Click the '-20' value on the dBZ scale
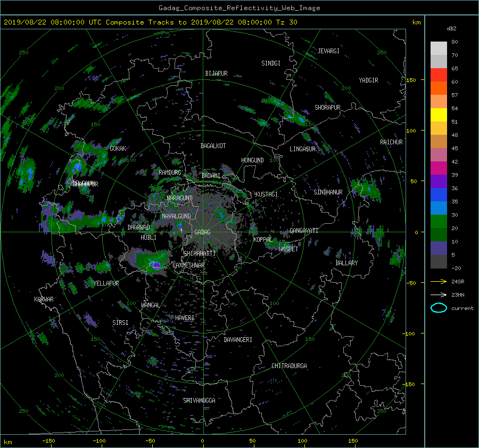Screen dimensions: 479x448 point(456,268)
